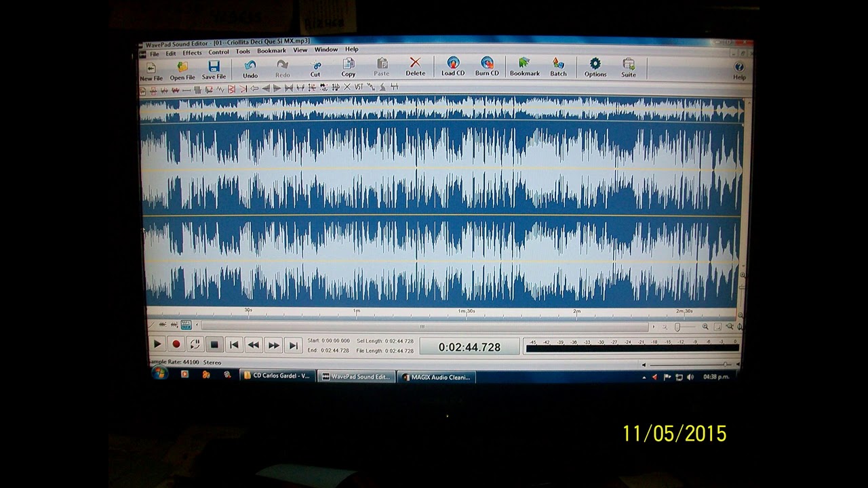Open the File menu

154,53
